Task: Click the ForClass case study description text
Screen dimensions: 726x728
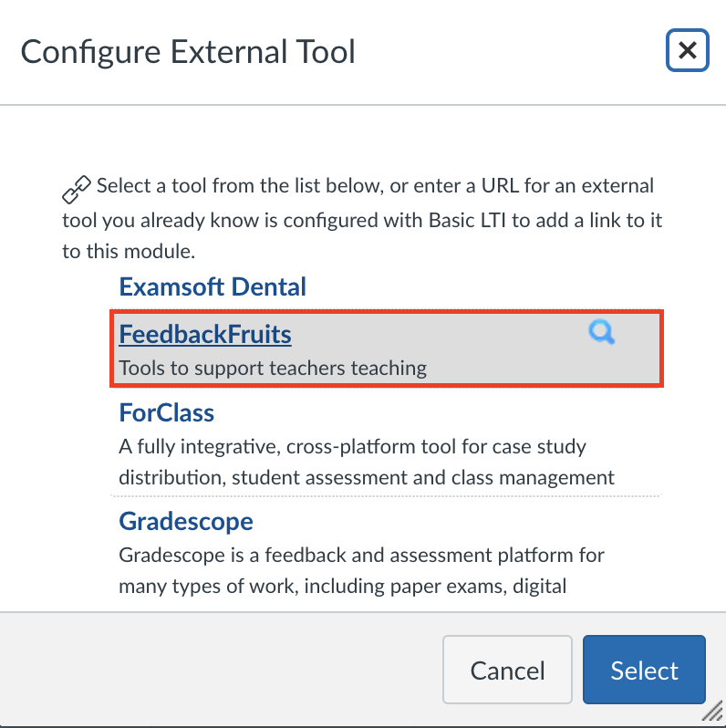Action: pyautogui.click(x=366, y=463)
